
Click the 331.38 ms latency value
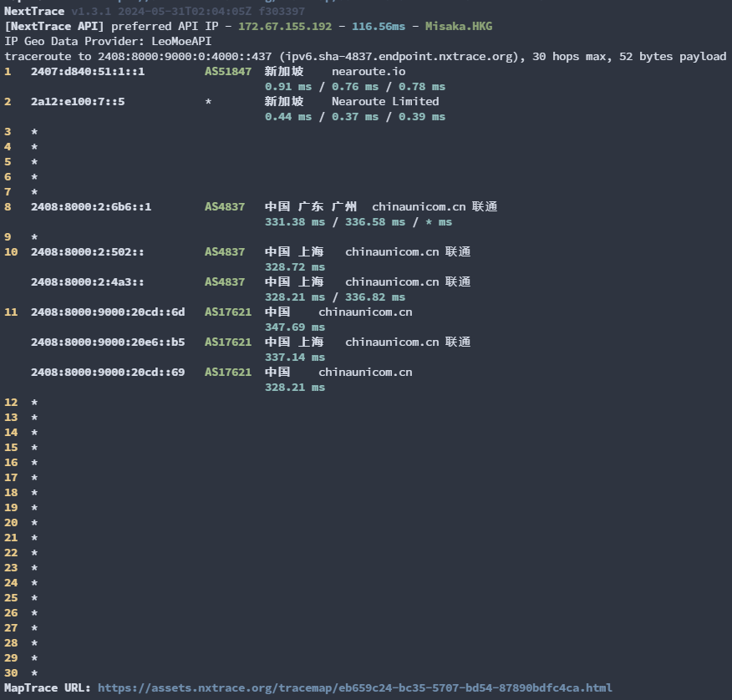[295, 221]
